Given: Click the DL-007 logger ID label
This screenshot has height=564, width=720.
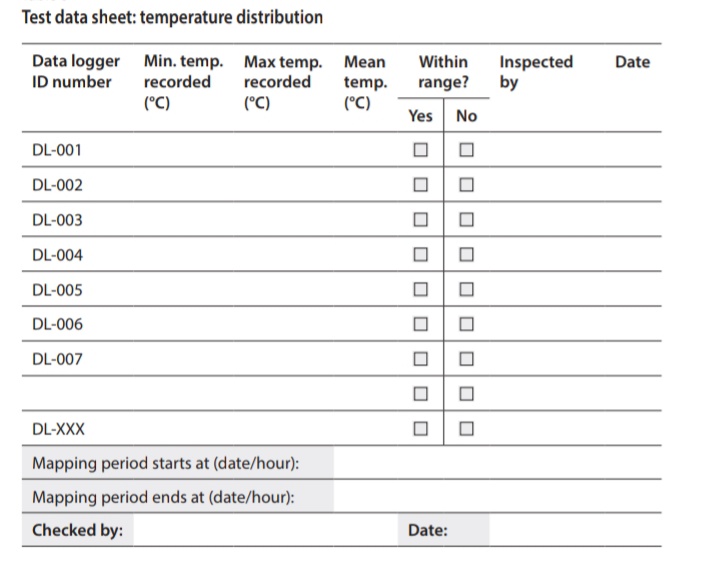Looking at the screenshot, I should point(57,359).
